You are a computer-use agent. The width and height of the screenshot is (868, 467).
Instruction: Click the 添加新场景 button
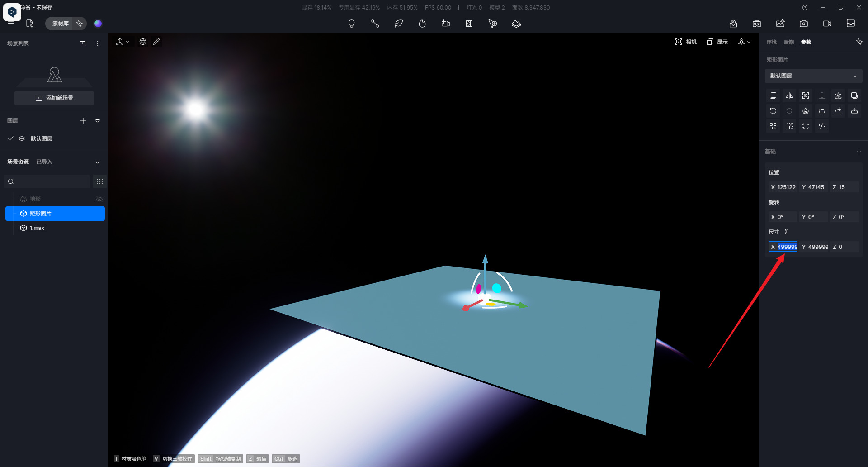coord(54,98)
